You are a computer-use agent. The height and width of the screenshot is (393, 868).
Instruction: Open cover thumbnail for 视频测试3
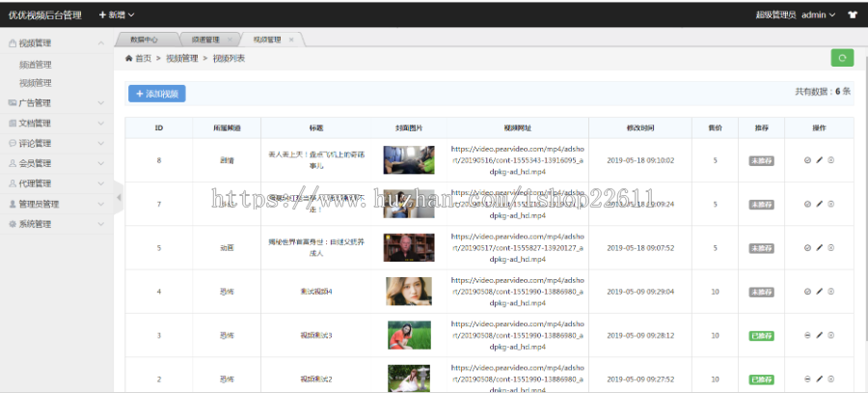point(409,335)
